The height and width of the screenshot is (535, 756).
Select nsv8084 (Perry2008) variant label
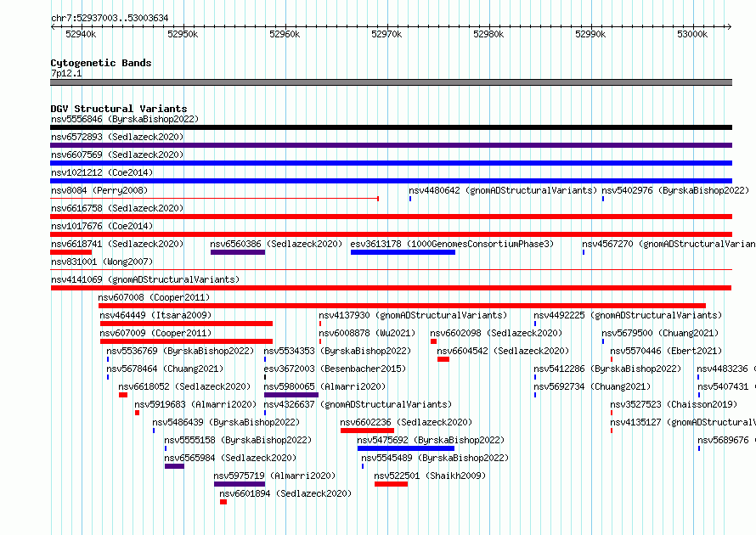99,190
